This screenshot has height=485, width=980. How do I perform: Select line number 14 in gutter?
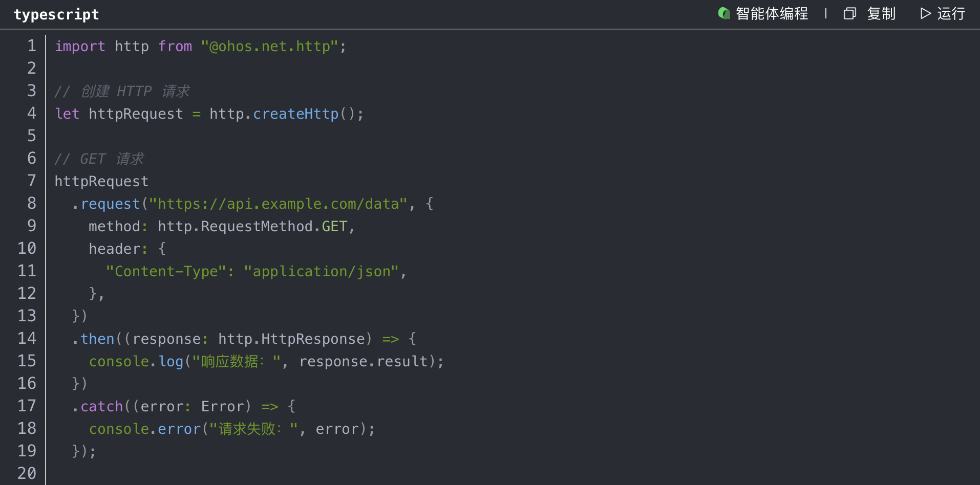27,339
